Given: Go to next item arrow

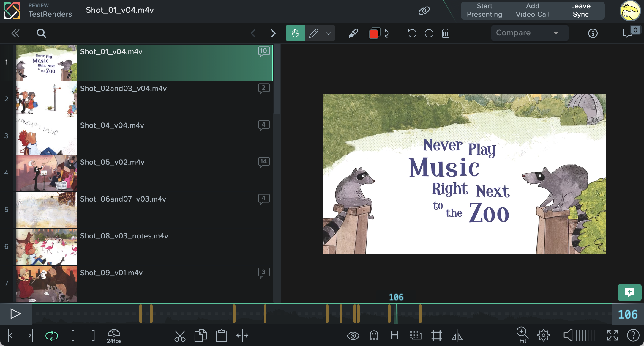Looking at the screenshot, I should (273, 33).
